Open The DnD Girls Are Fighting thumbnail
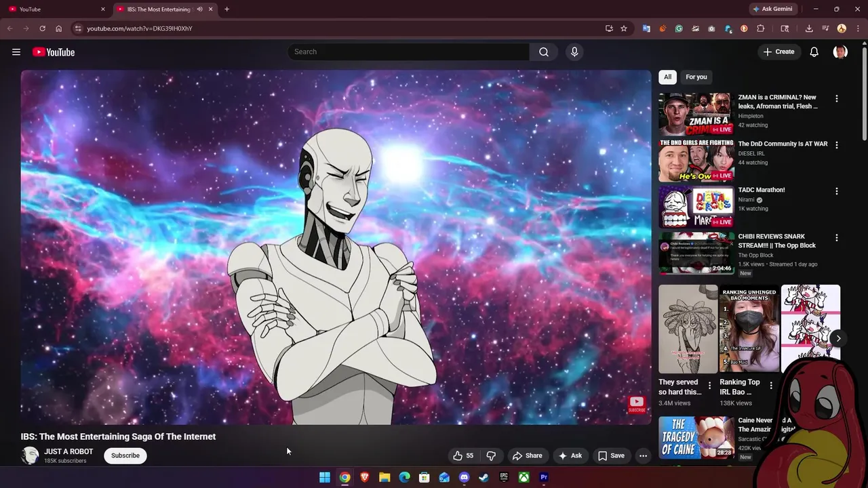The height and width of the screenshot is (488, 868). click(696, 161)
